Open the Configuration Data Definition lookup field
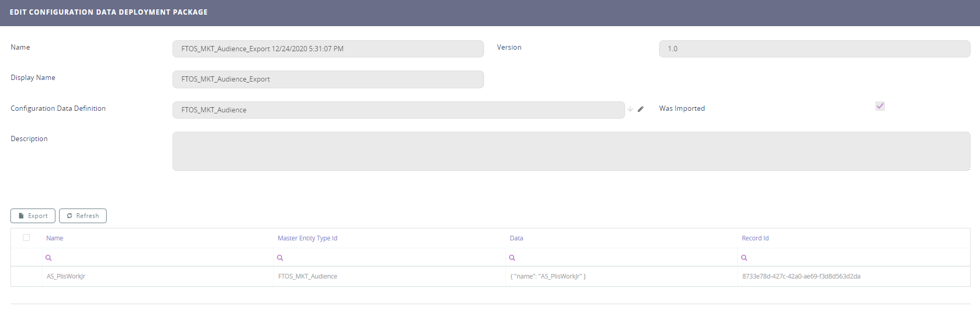This screenshot has width=980, height=312. (x=398, y=110)
